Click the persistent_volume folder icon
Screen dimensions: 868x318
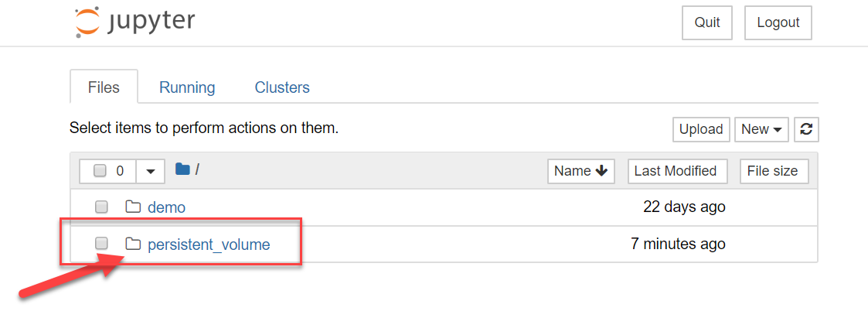tap(133, 244)
